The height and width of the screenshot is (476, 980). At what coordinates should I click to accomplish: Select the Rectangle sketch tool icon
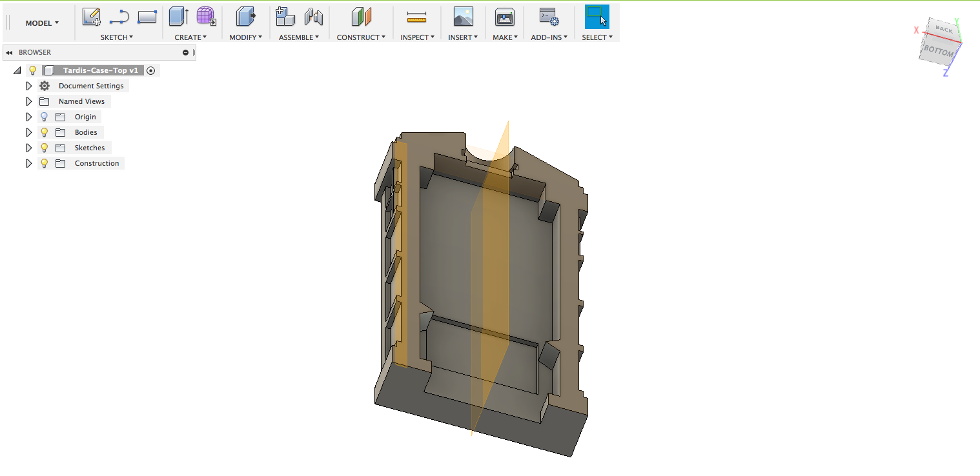[147, 17]
